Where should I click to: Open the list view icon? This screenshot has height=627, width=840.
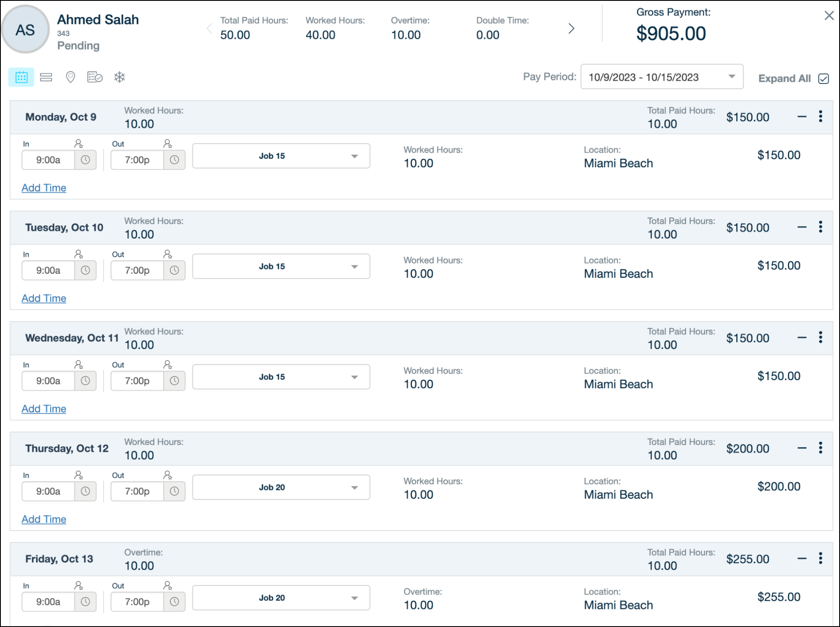click(x=46, y=77)
